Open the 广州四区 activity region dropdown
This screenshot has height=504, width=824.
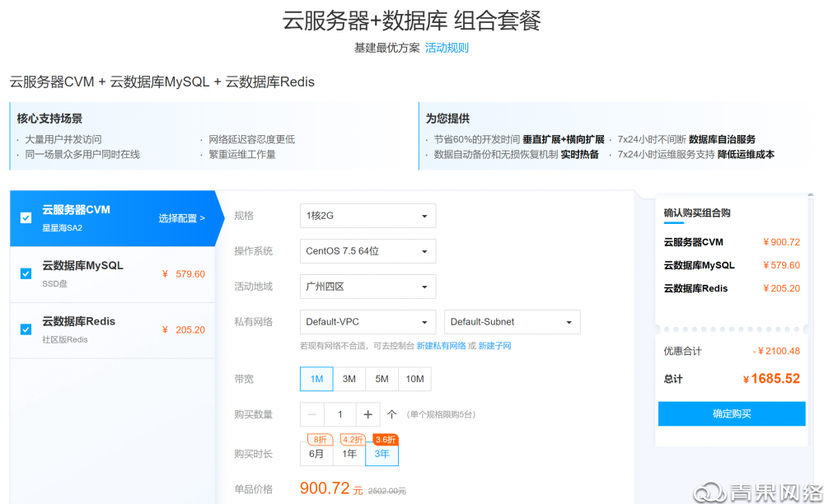pos(367,286)
